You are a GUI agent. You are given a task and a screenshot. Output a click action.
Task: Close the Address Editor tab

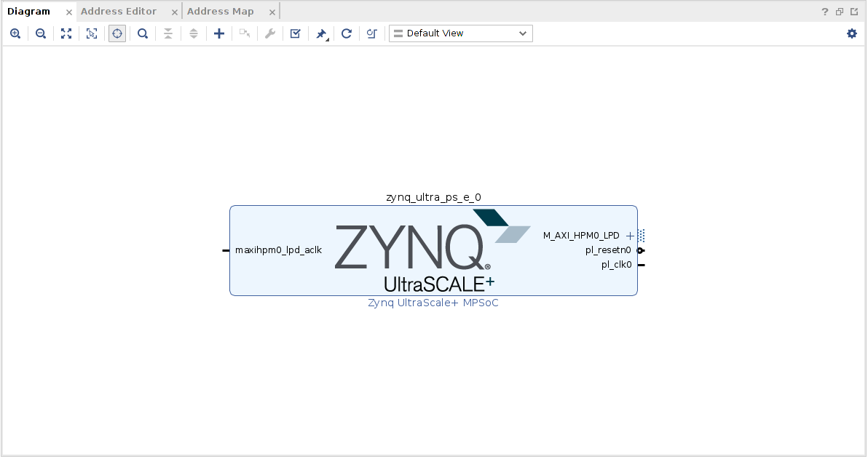coord(174,12)
